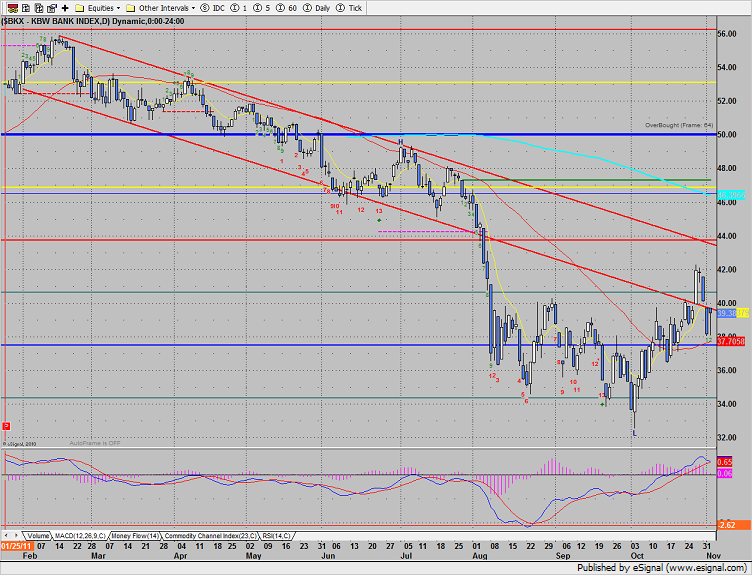Switch to 5 minute interval
The image size is (752, 575).
[x=262, y=8]
